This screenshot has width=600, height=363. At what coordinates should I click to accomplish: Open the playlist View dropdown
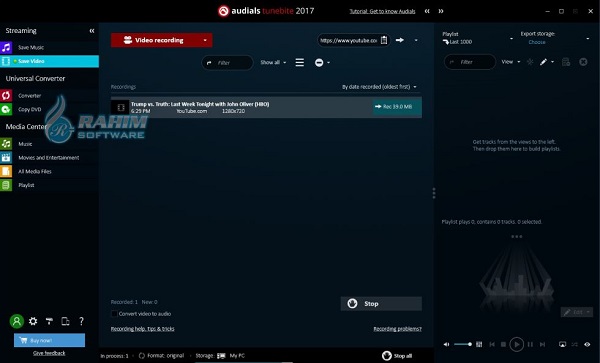[510, 62]
